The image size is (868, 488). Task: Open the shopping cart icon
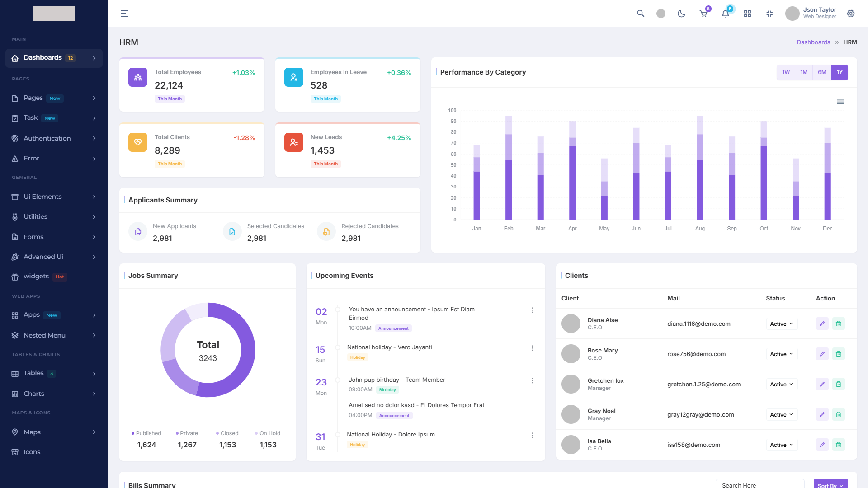(703, 14)
